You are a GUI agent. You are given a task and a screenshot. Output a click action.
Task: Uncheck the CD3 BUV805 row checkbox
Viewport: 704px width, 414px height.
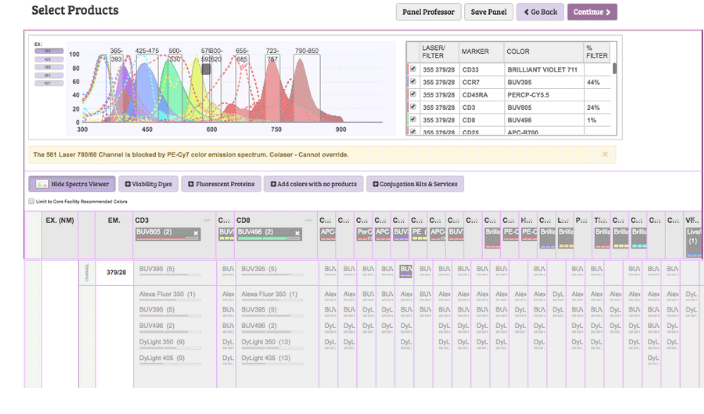coord(413,107)
